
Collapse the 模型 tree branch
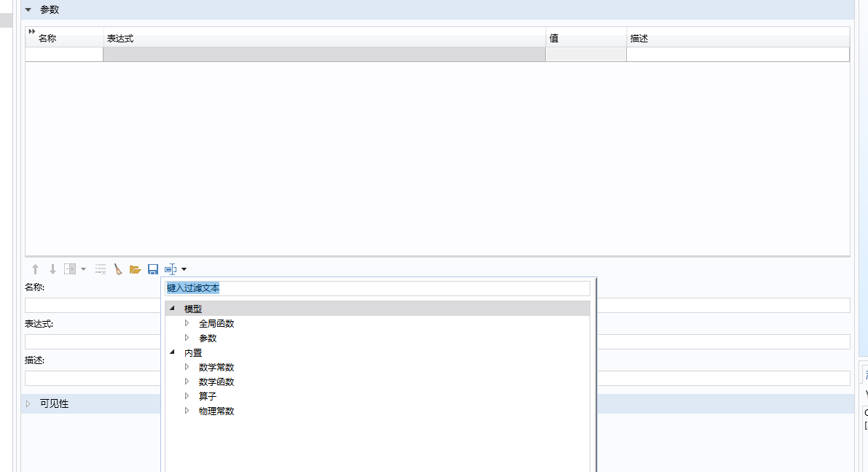click(x=171, y=308)
